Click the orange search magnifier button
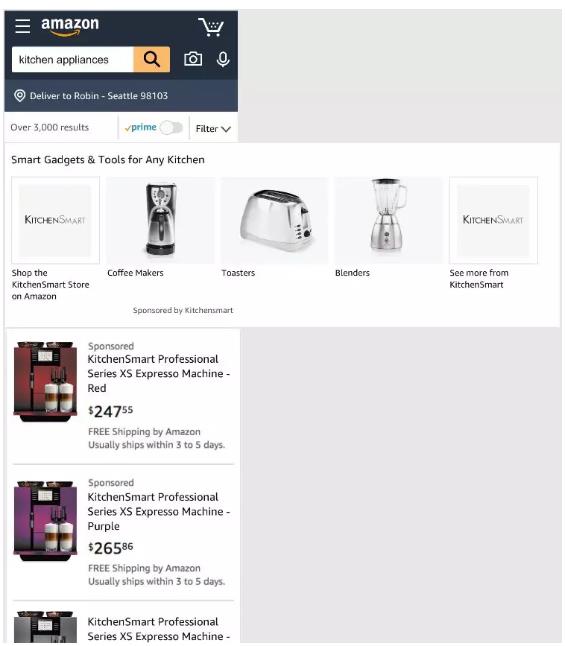 tap(152, 59)
